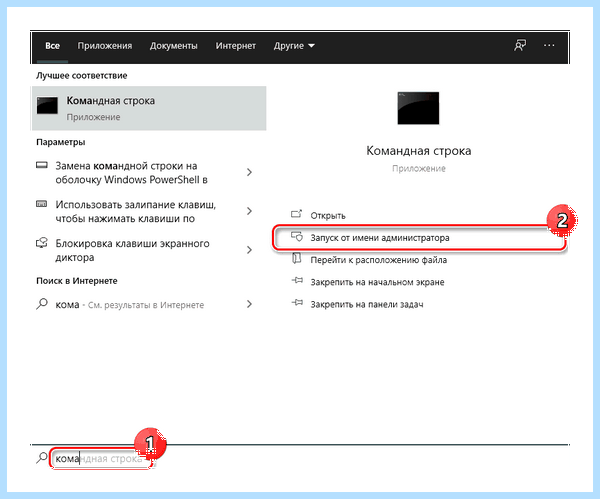Expand arrow for Замена командной строки
The image size is (600, 499).
(249, 172)
